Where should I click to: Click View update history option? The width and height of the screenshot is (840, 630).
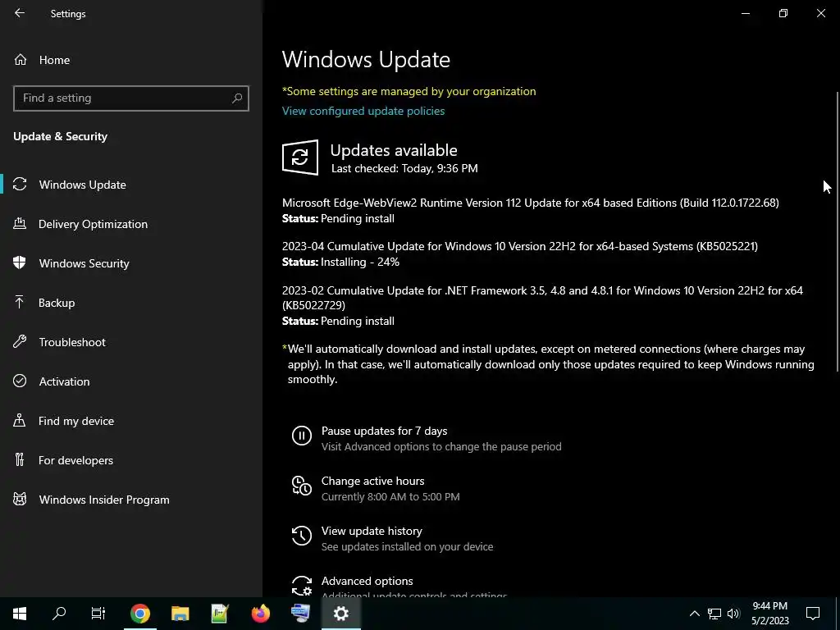click(x=372, y=531)
